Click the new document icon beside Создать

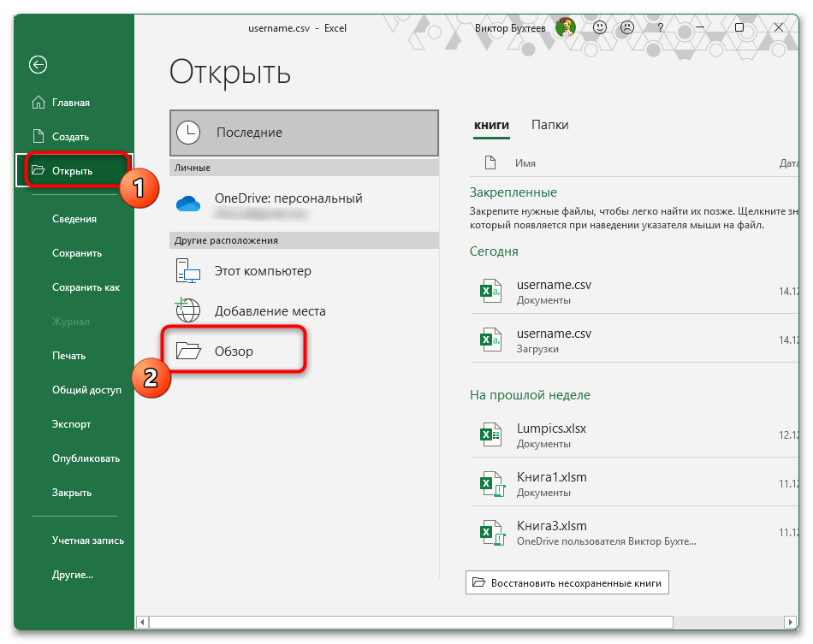(39, 136)
